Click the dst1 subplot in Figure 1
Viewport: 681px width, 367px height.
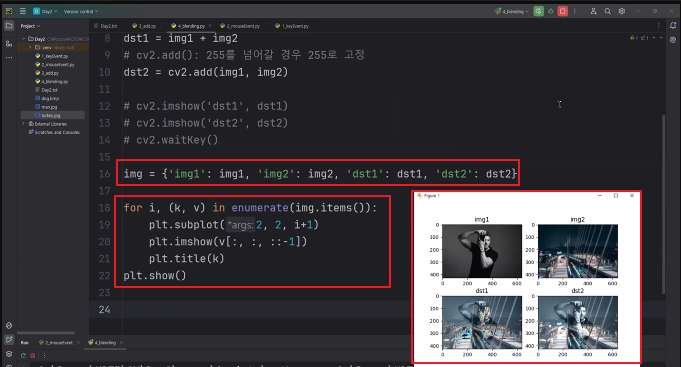(482, 322)
